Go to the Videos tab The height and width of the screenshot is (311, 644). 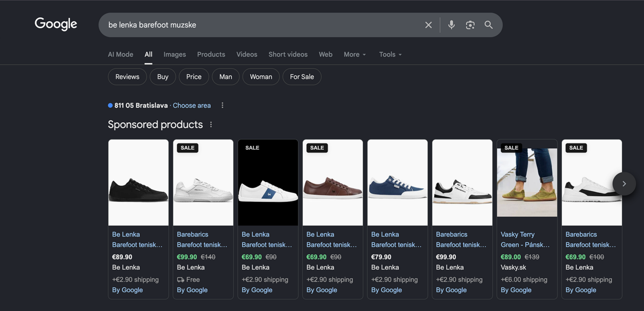tap(247, 54)
